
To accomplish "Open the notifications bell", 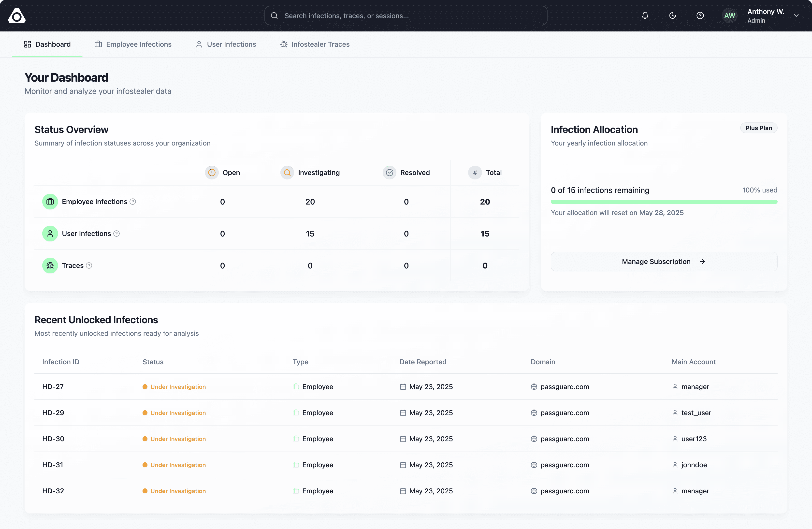I will (645, 15).
